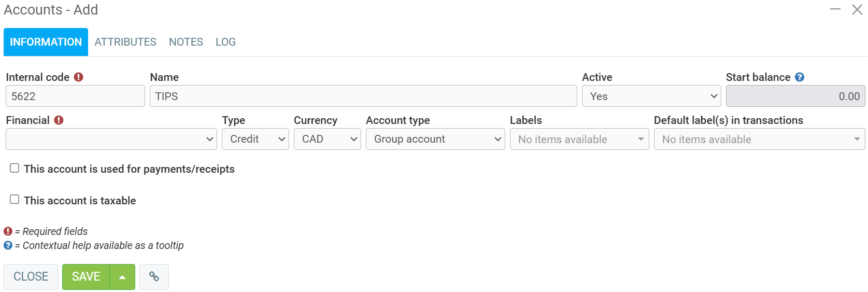Click the Start balance help tooltip icon
Screen dimensions: 868x292
point(800,77)
